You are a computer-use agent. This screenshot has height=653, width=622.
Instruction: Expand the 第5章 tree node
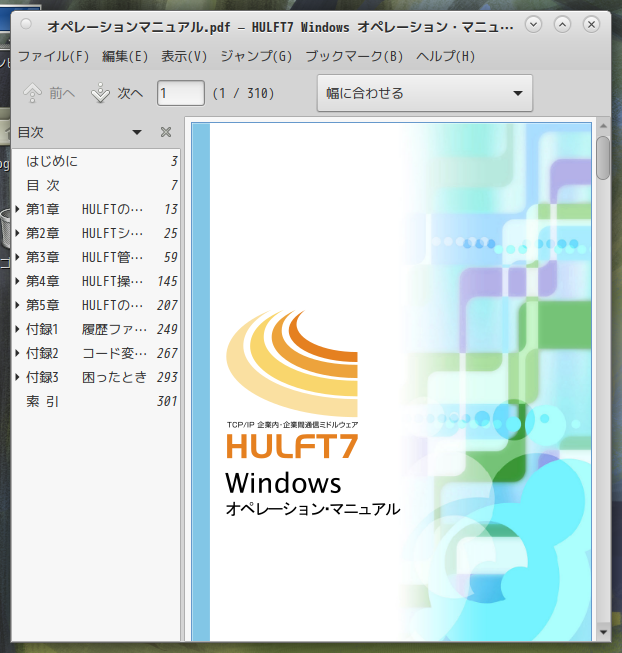click(x=17, y=305)
